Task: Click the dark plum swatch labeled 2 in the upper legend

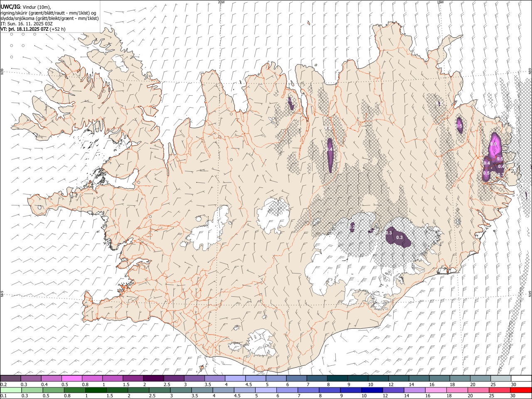Action: pos(153,378)
